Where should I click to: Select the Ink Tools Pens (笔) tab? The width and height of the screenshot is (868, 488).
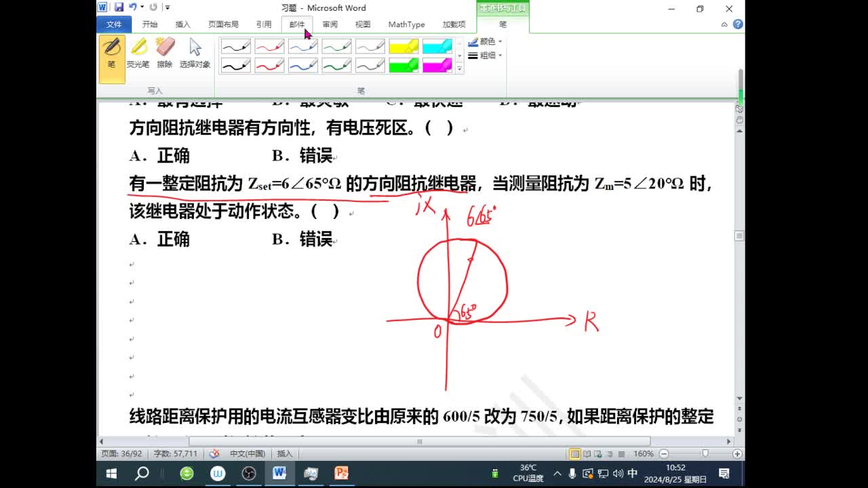[502, 24]
